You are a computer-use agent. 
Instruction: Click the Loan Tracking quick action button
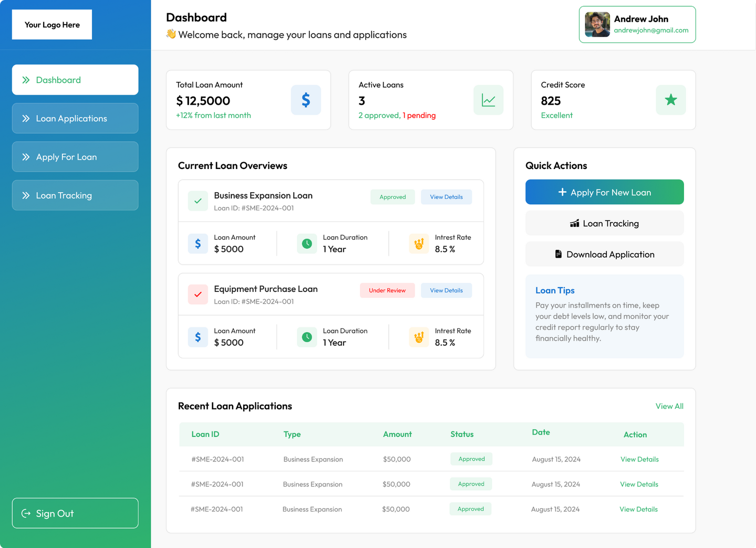point(604,223)
